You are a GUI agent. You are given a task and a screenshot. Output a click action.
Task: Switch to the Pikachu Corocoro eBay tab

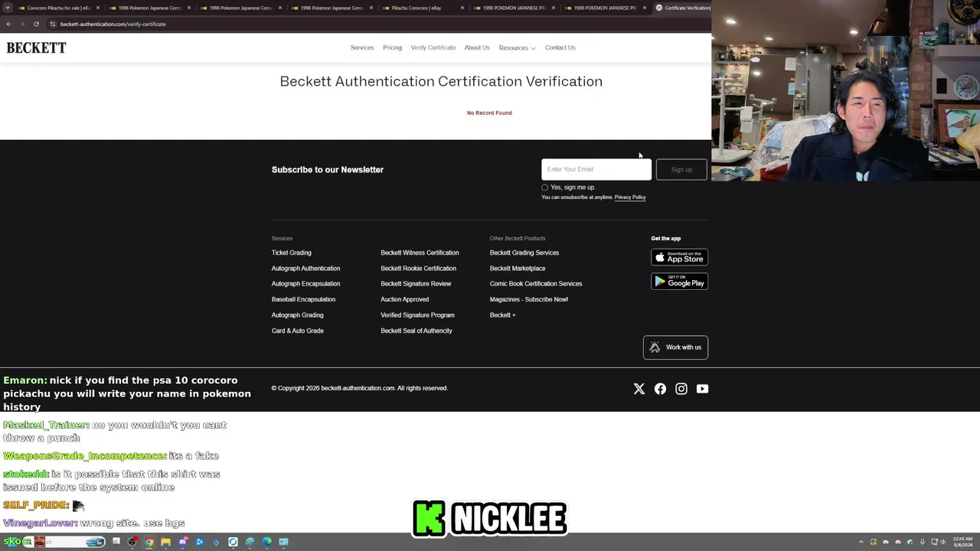click(422, 8)
